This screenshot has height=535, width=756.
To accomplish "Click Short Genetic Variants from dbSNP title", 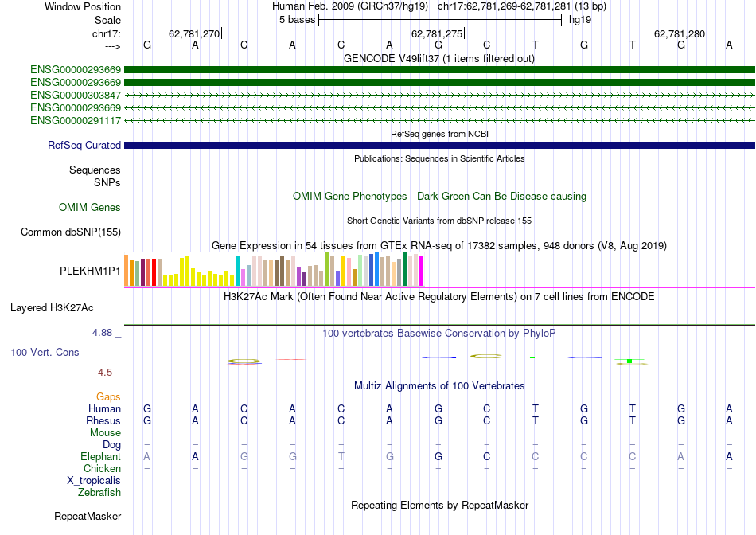I will pyautogui.click(x=439, y=221).
